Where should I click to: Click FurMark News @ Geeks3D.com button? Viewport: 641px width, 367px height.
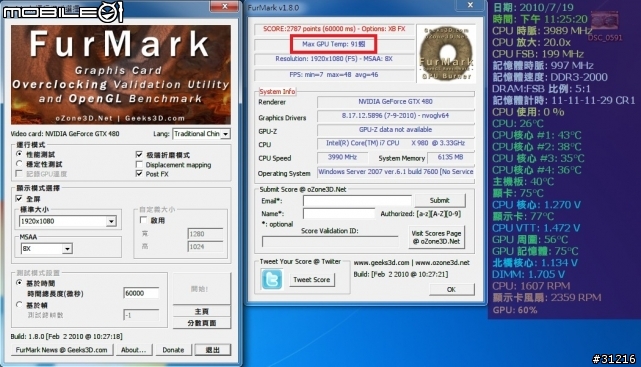tap(62, 350)
